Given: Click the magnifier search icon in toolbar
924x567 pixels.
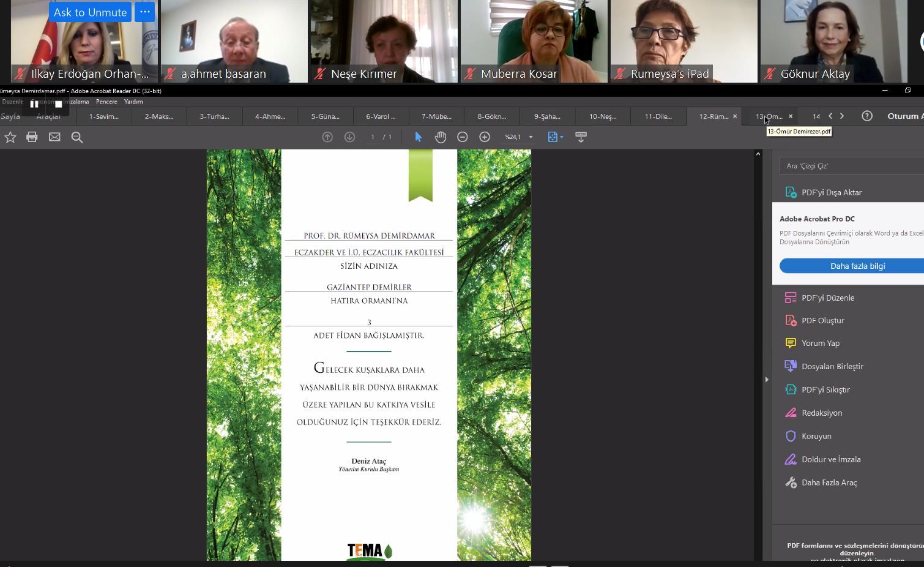Looking at the screenshot, I should 77,137.
